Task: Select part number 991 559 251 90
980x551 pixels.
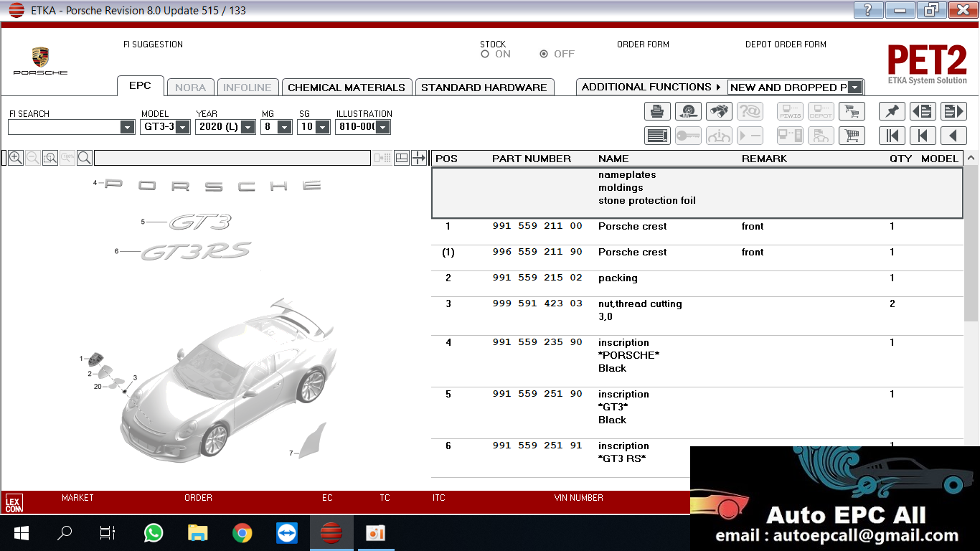Action: [537, 395]
